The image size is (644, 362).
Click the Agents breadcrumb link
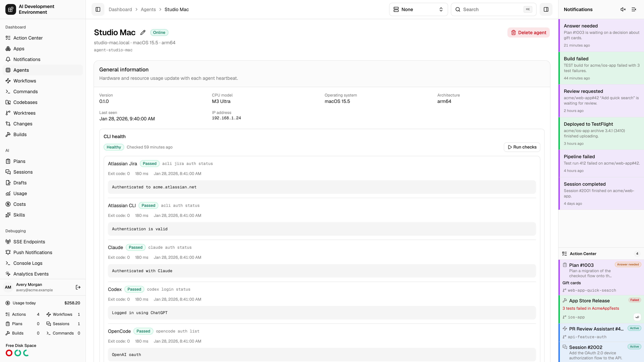(x=148, y=10)
